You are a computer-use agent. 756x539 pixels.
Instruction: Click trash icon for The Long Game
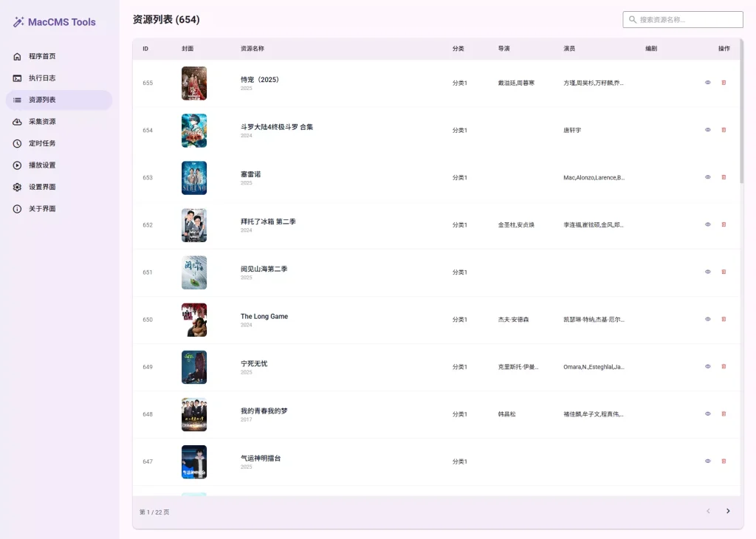point(724,319)
